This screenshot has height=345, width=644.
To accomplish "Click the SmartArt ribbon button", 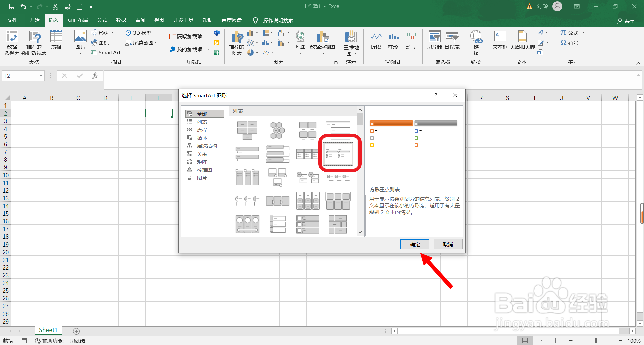I will point(106,52).
